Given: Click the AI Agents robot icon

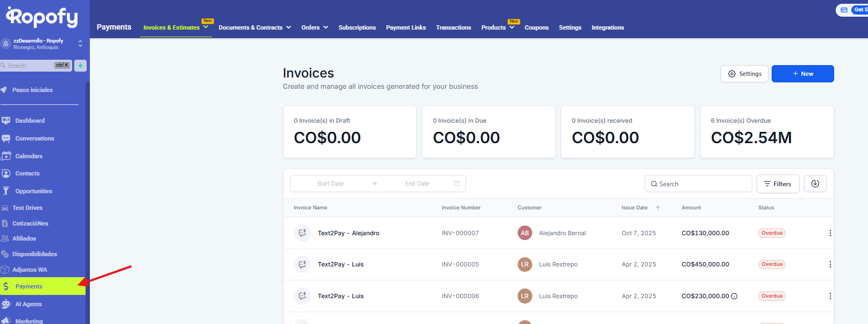Looking at the screenshot, I should tap(6, 304).
